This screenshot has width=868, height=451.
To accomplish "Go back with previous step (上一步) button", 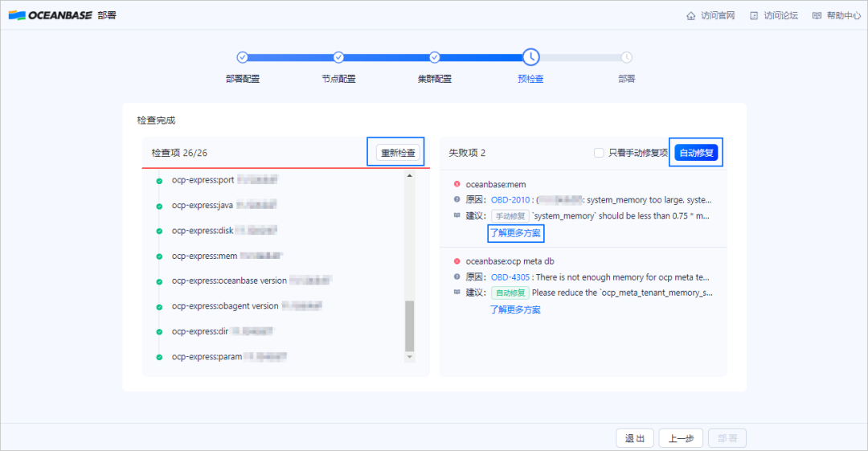I will point(682,438).
